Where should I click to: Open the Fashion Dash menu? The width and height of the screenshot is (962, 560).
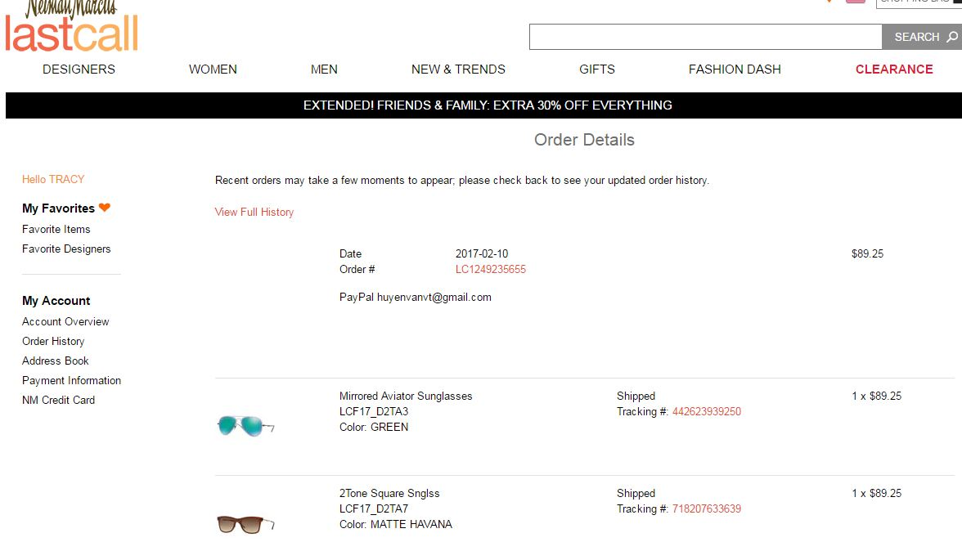point(735,69)
